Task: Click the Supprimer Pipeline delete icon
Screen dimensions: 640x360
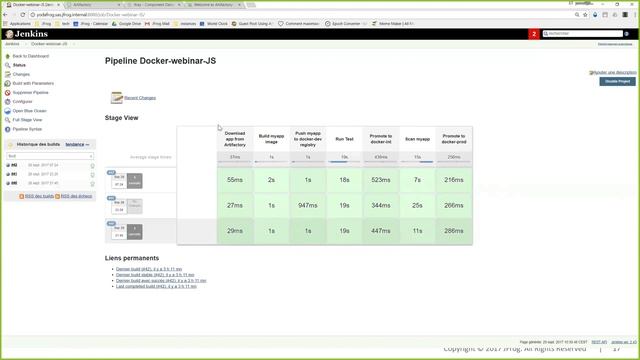Action: coord(7,93)
